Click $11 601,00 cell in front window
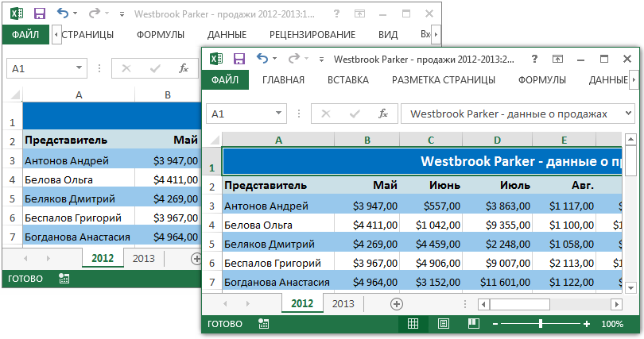The height and width of the screenshot is (339, 644). [498, 283]
